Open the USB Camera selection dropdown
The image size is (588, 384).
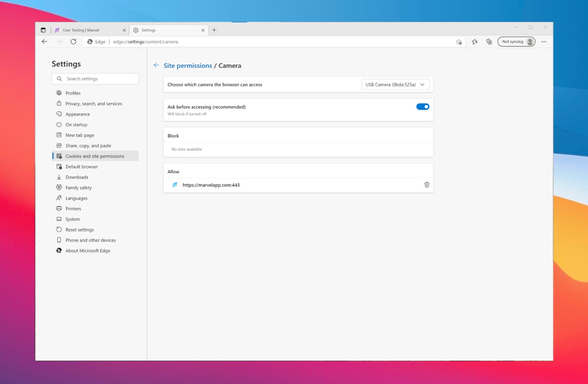pos(395,85)
